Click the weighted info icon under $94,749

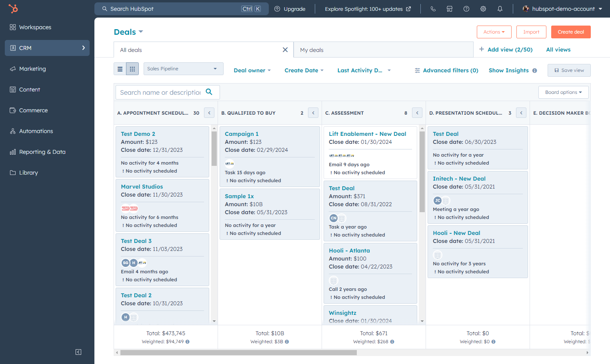coord(188,342)
